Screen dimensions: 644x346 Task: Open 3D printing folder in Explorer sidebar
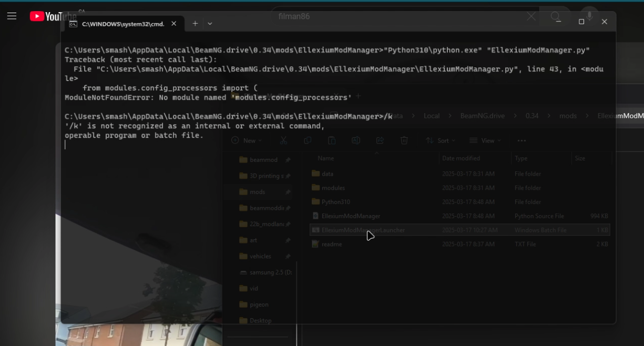pos(267,176)
